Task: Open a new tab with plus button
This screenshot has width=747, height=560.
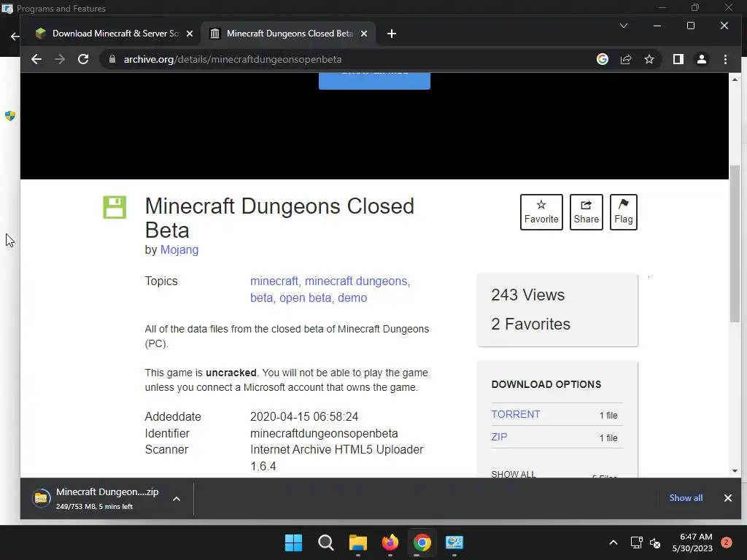Action: click(x=392, y=34)
